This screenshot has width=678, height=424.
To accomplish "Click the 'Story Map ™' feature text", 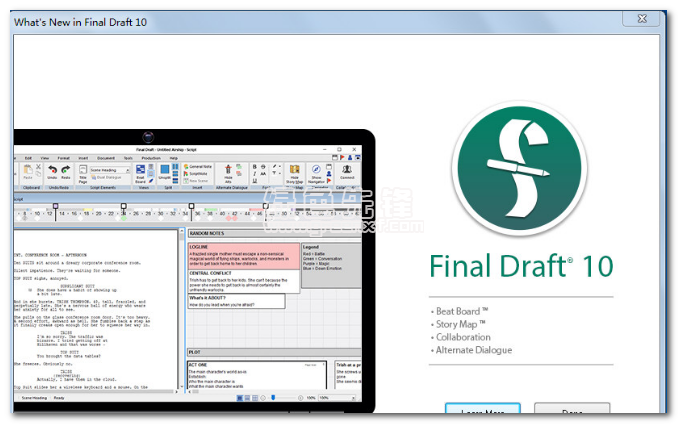I will 461,324.
